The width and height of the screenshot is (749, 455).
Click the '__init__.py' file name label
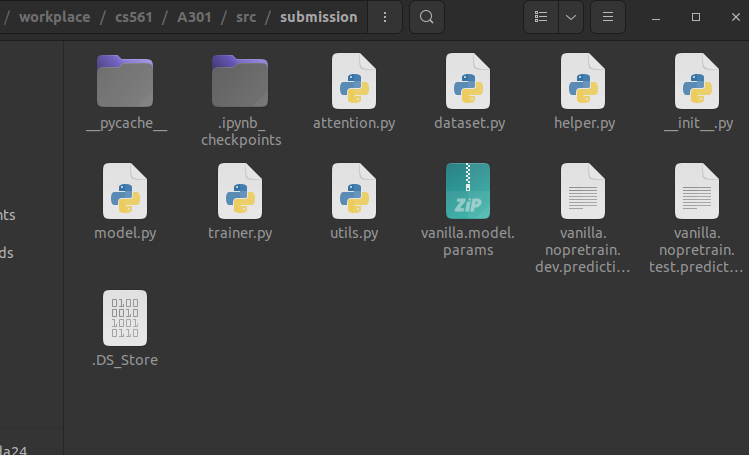[x=698, y=123]
